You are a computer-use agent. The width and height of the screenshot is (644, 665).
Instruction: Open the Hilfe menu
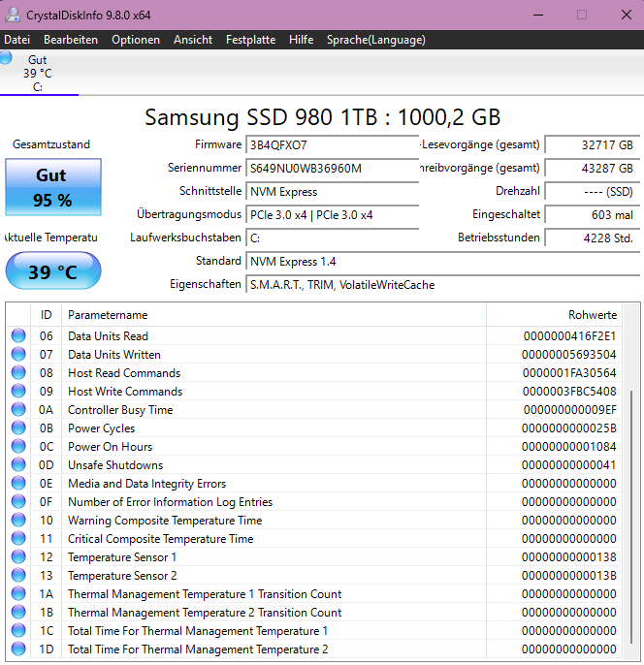click(302, 40)
